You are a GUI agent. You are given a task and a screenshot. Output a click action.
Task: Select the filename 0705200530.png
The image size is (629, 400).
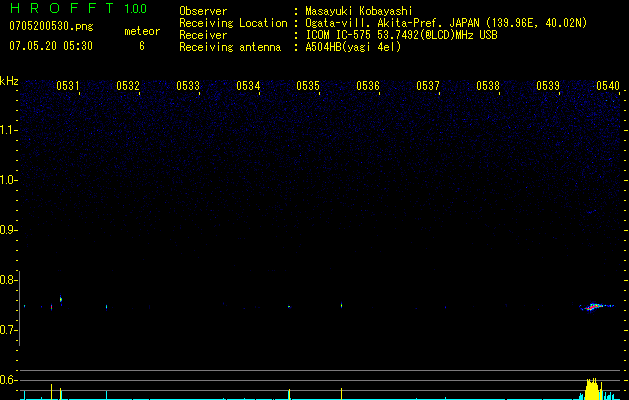(x=51, y=26)
